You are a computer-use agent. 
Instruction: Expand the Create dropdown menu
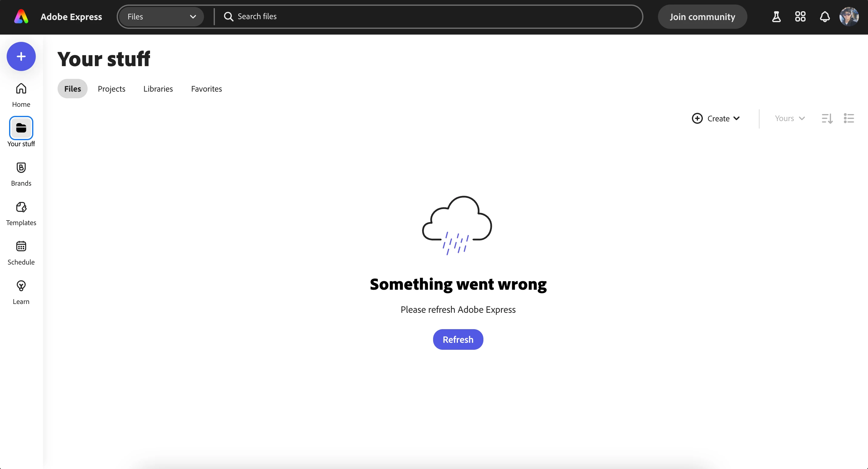click(x=716, y=118)
